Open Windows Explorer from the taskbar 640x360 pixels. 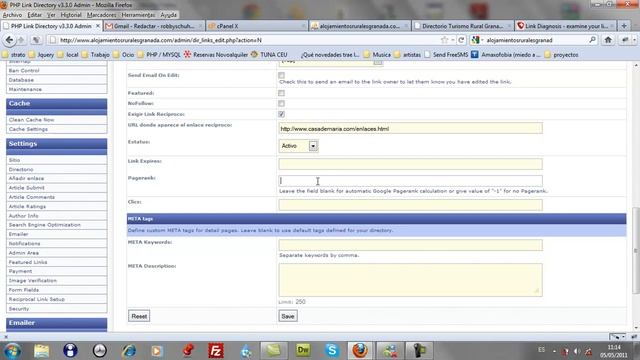coord(41,350)
